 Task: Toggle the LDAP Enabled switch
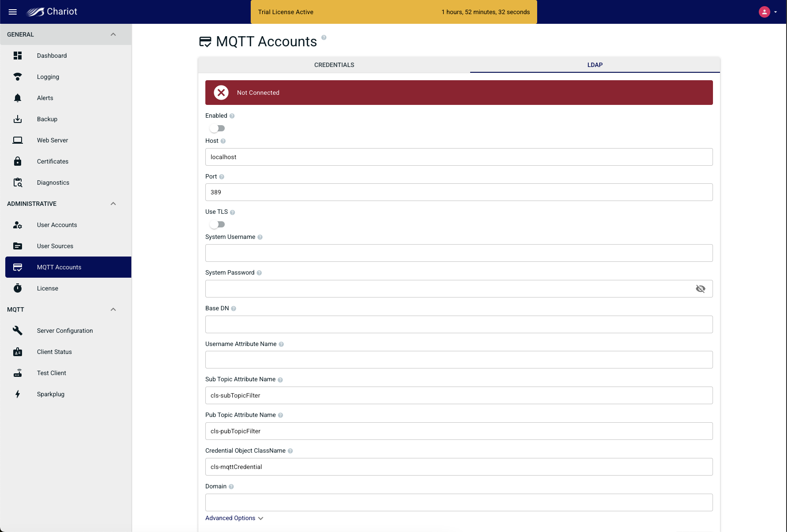217,128
